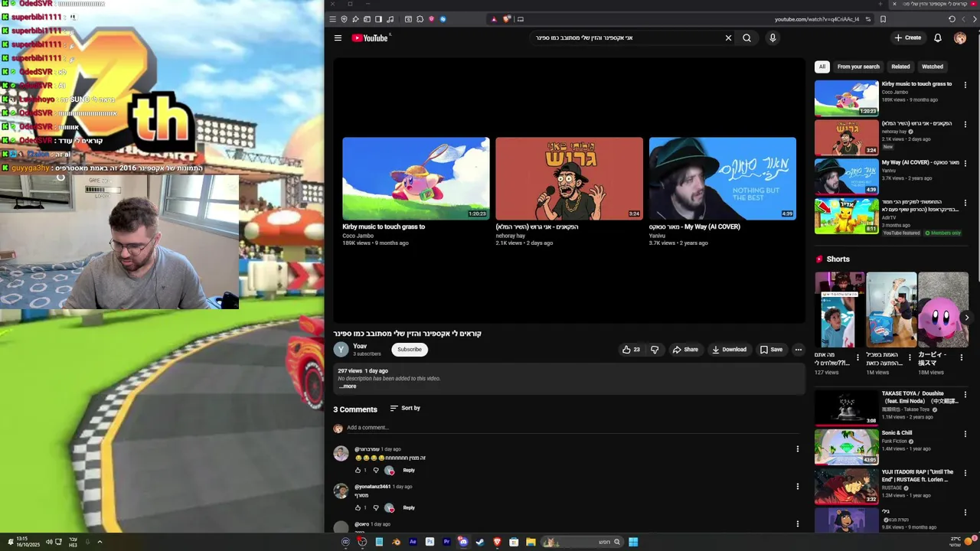Screen dimensions: 980x551
Task: Dislike the yonatanz3461 comment
Action: point(375,507)
